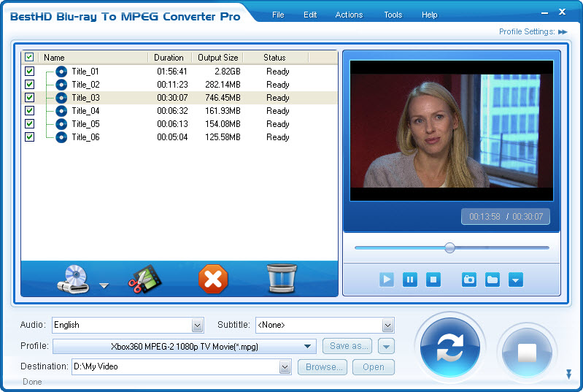Click the Status column header
Screen dimensions: 583x392
coord(275,57)
